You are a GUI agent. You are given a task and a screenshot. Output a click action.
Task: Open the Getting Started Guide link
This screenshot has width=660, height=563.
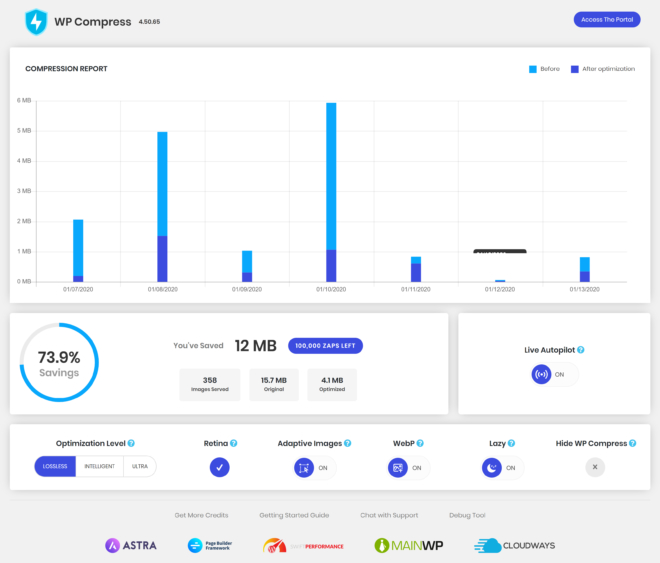(294, 515)
